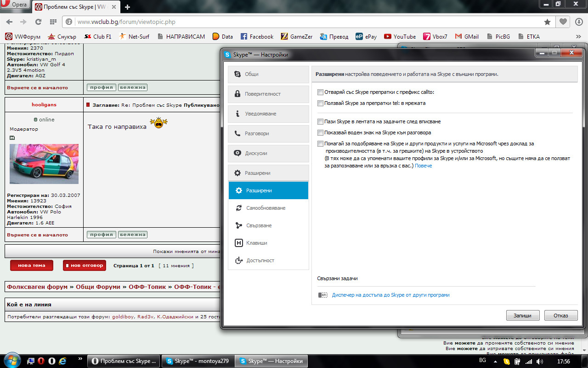The image size is (588, 368).
Task: Go forward in Opera
Action: pyautogui.click(x=23, y=22)
